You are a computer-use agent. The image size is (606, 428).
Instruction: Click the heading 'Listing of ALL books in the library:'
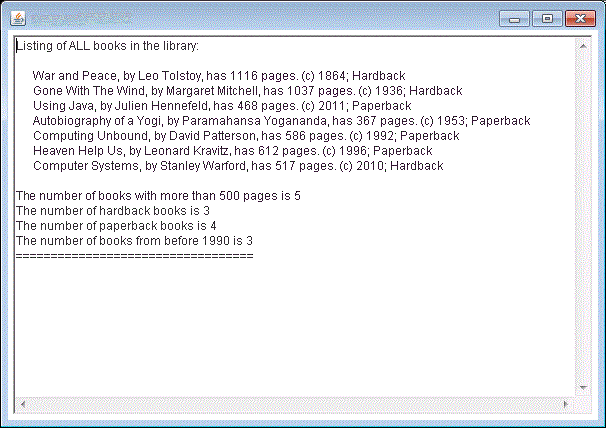(x=107, y=46)
